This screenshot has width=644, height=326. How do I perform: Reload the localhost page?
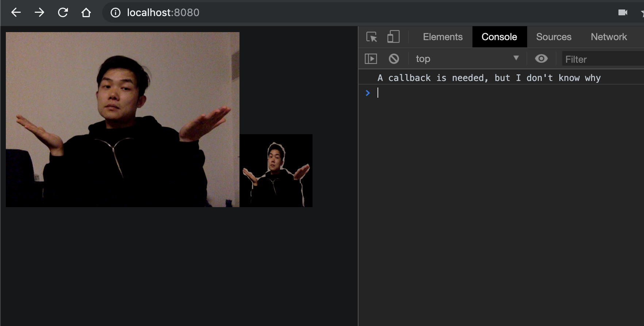pos(63,12)
